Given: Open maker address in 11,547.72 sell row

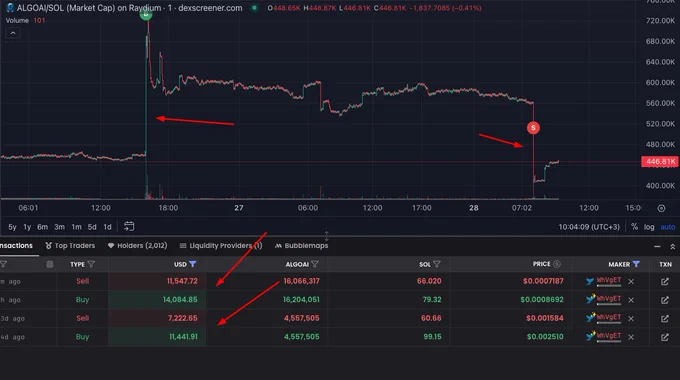Looking at the screenshot, I should [609, 281].
